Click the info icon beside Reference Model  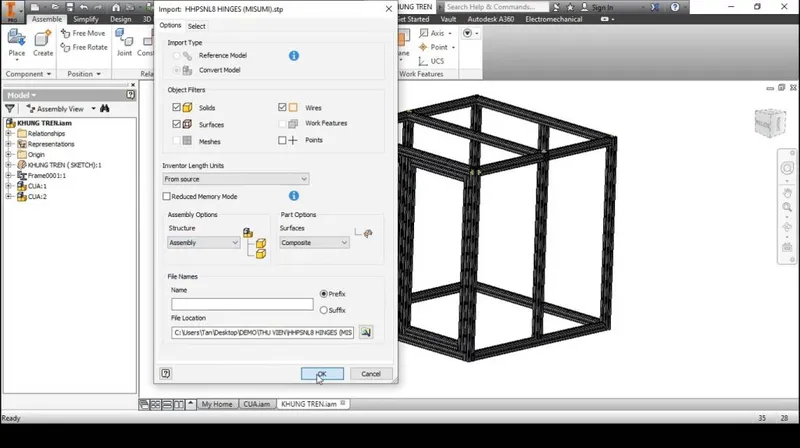pos(294,56)
